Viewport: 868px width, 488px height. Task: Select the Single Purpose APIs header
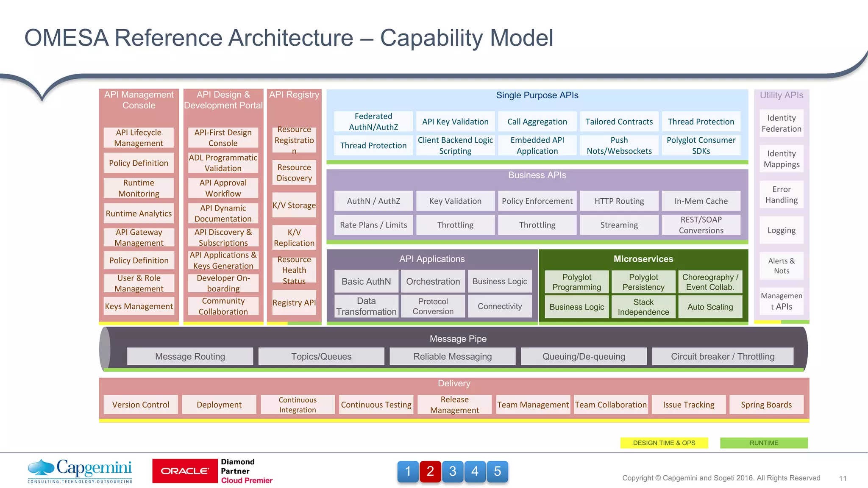tap(537, 96)
